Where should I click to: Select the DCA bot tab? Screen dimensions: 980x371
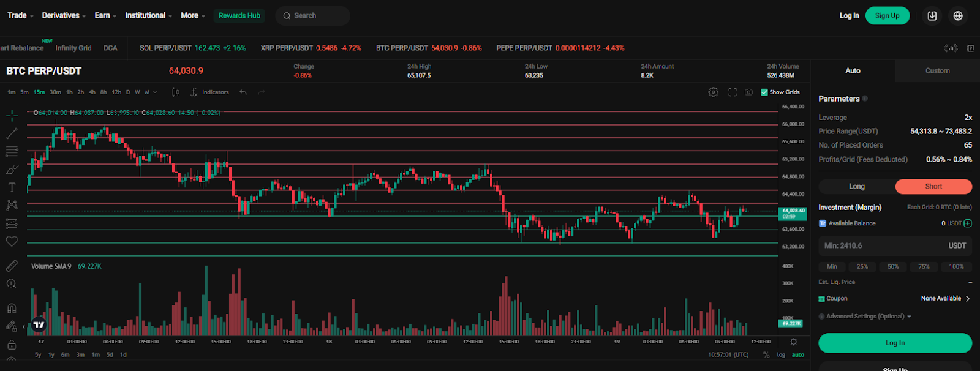pyautogui.click(x=110, y=48)
